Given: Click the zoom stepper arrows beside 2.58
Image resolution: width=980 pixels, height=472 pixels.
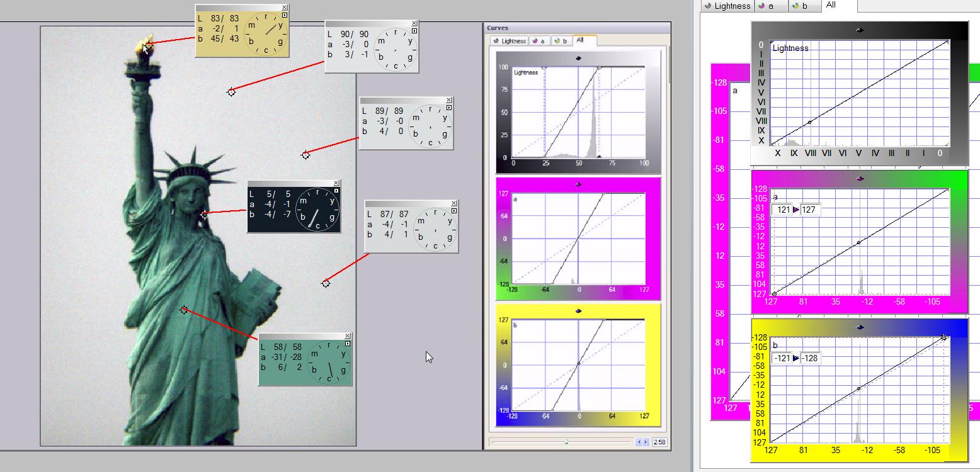Looking at the screenshot, I should point(642,442).
